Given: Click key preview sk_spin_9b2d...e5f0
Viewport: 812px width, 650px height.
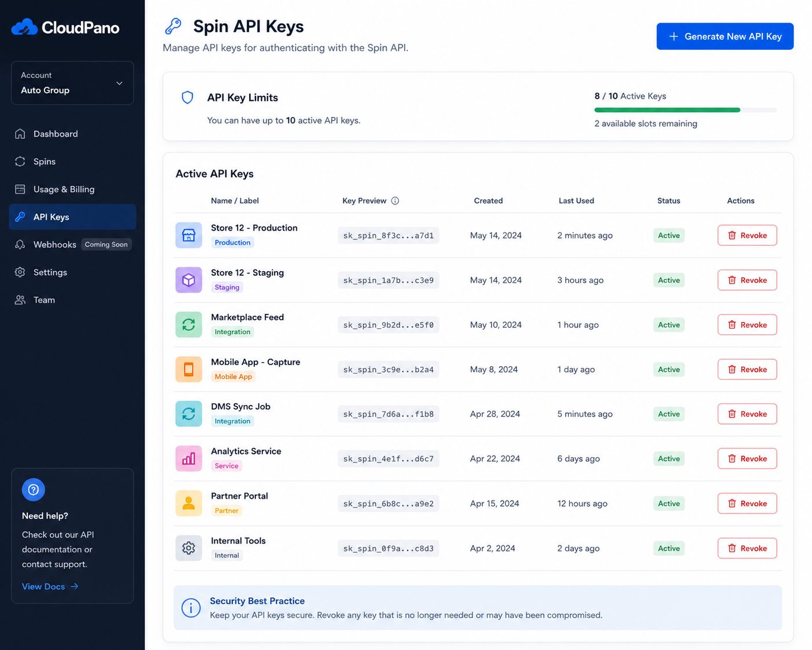Looking at the screenshot, I should coord(388,324).
